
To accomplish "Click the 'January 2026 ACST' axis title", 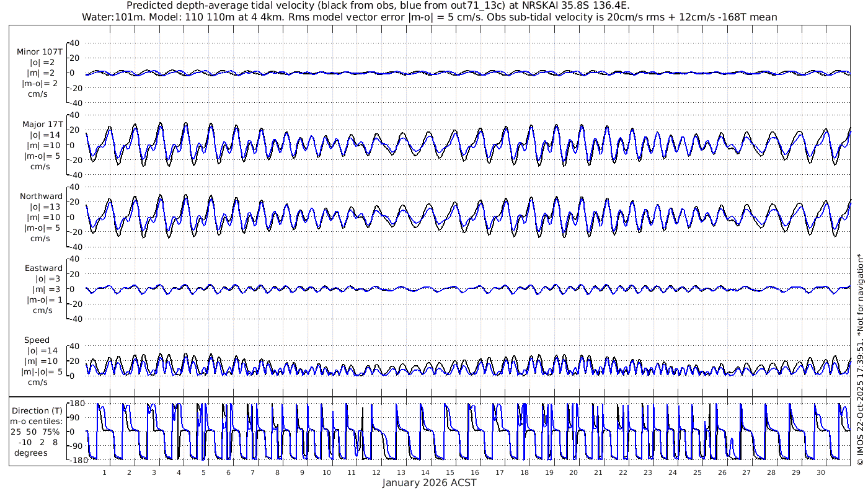I will click(429, 482).
